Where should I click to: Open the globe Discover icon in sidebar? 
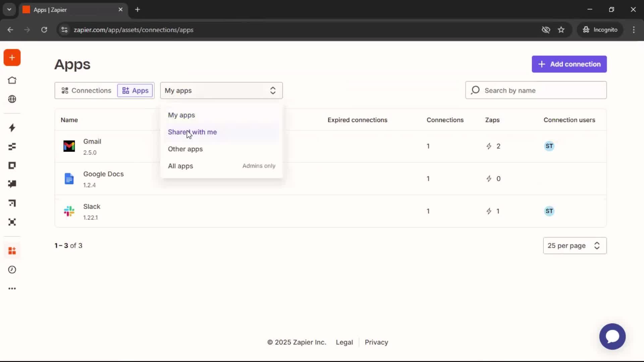[x=12, y=99]
